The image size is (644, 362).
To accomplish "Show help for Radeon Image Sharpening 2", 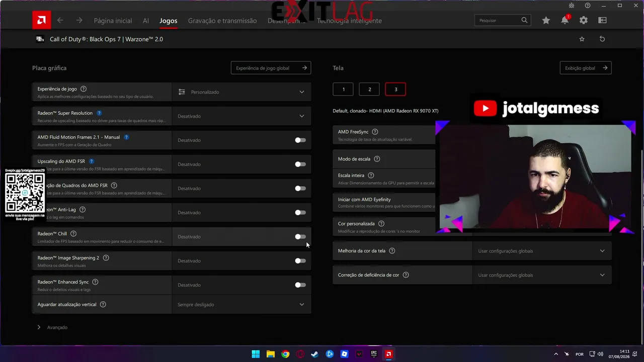I will (106, 258).
